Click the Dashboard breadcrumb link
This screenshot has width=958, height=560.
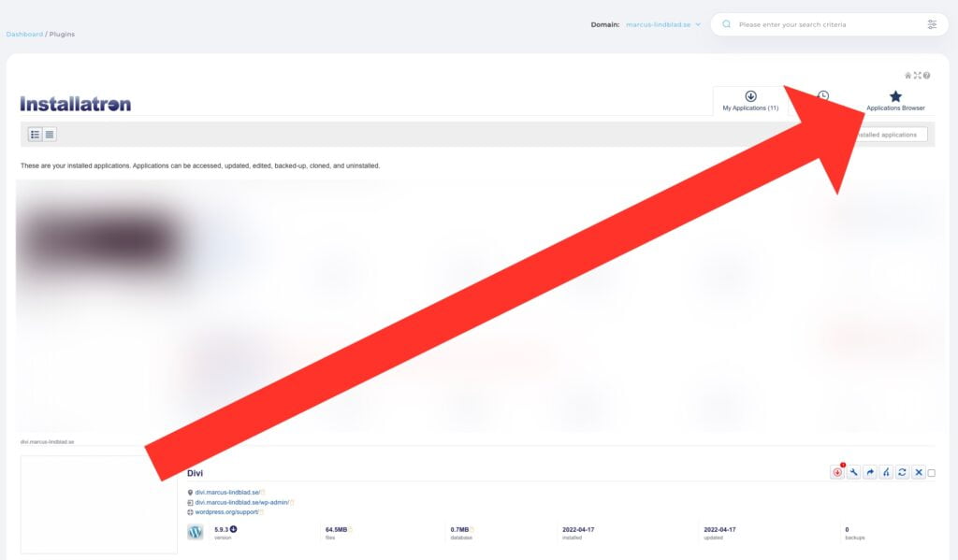point(24,35)
